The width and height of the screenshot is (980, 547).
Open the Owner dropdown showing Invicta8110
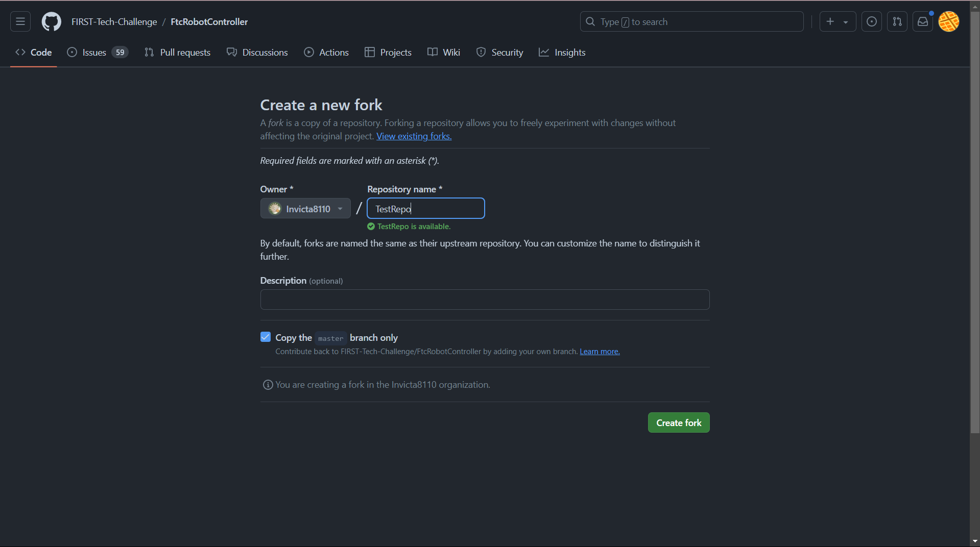pyautogui.click(x=305, y=208)
